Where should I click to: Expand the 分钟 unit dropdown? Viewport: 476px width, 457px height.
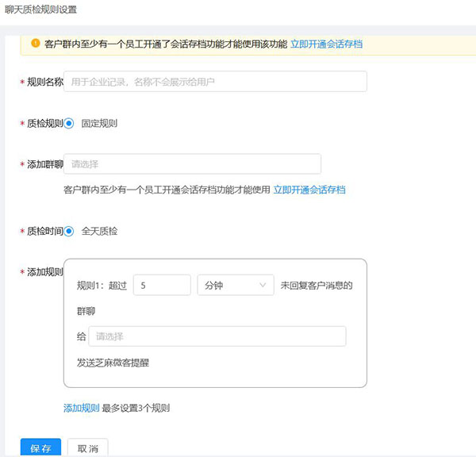coord(236,285)
